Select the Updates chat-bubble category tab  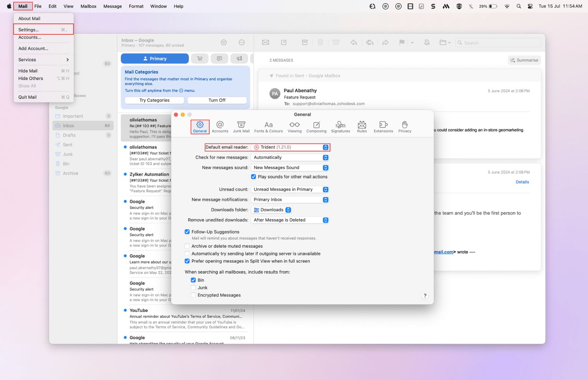click(219, 59)
